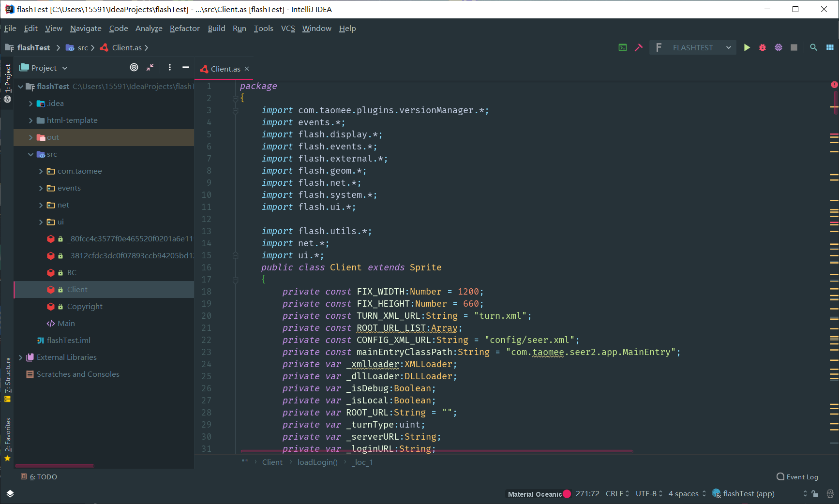Screen dimensions: 839x504
Task: Close the Client.as editor tab
Action: tap(247, 69)
